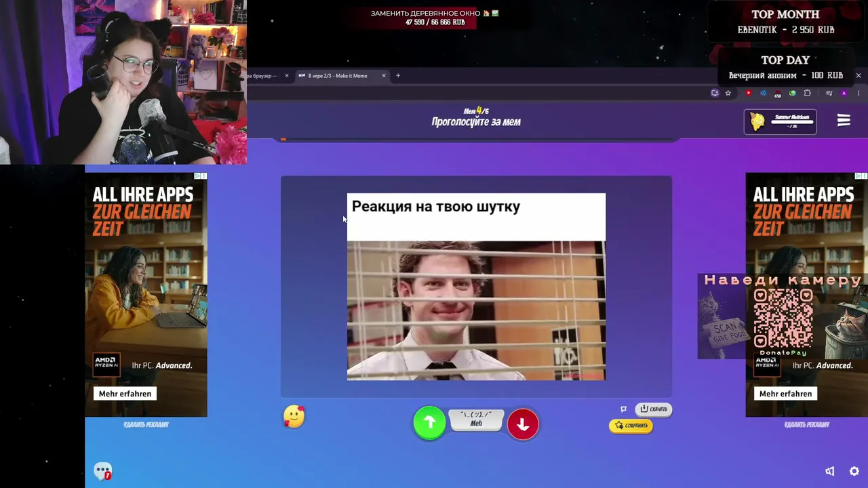Viewport: 868px width, 488px height.
Task: Open the red YouTube extension icon
Action: tap(749, 93)
